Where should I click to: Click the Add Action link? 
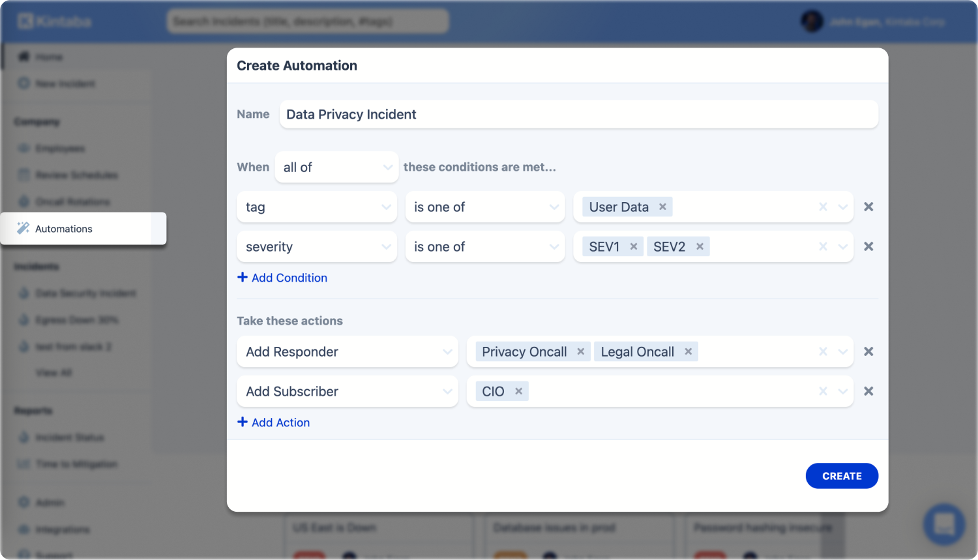tap(274, 422)
